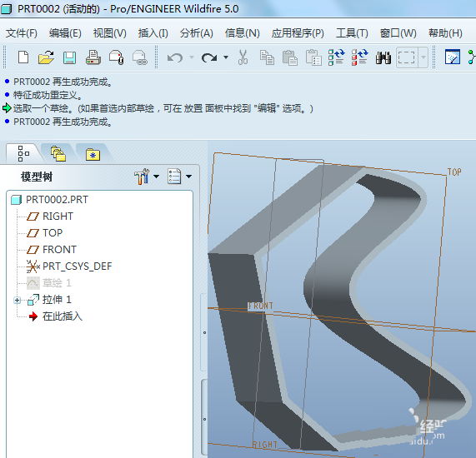Click TOP plane label in viewport

click(x=454, y=172)
